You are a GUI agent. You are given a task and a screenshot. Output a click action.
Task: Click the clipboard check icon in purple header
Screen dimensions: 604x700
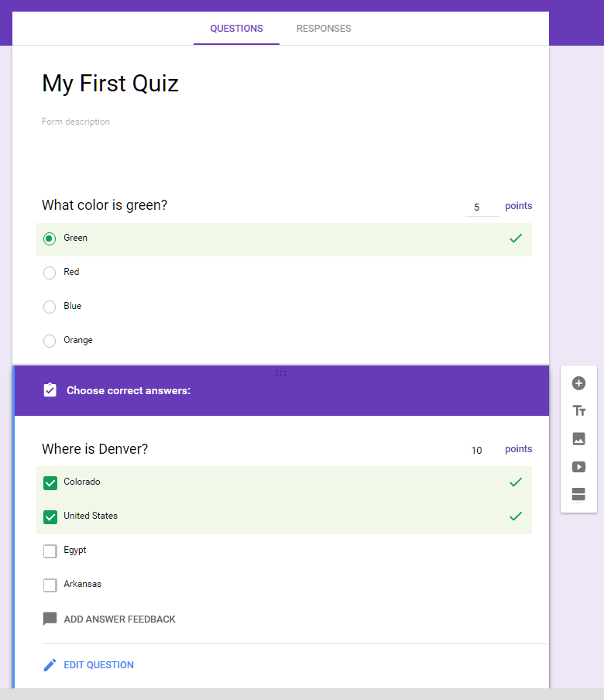tap(50, 390)
